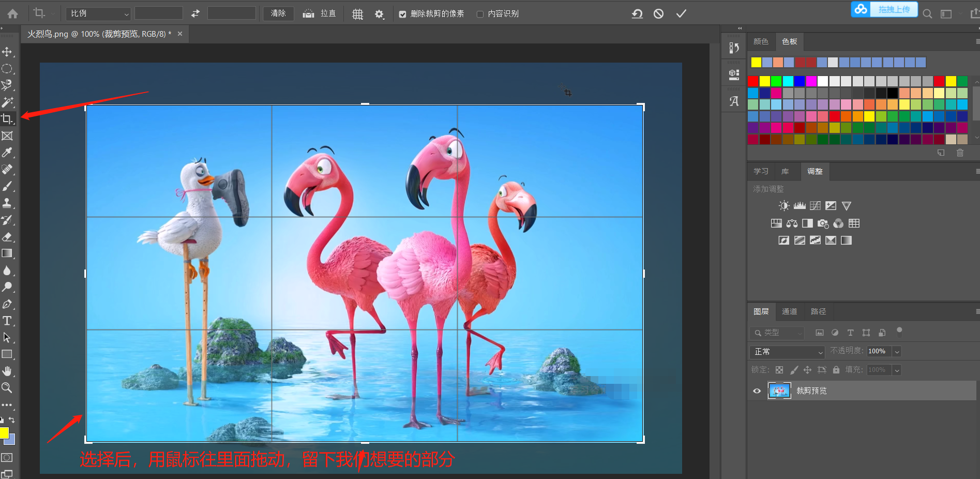Pick the yellow foreground color swatch
Image resolution: width=980 pixels, height=479 pixels.
4,433
